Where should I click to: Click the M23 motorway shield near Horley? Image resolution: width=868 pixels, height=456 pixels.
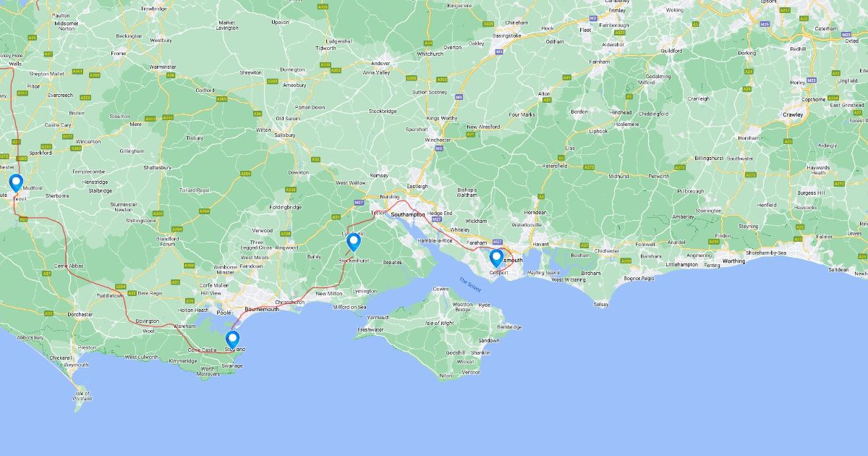click(x=812, y=80)
